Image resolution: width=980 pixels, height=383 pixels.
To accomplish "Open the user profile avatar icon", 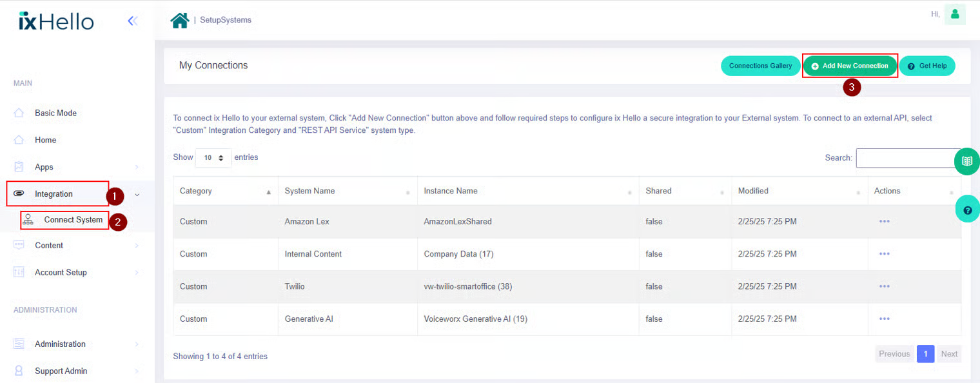I will click(954, 14).
